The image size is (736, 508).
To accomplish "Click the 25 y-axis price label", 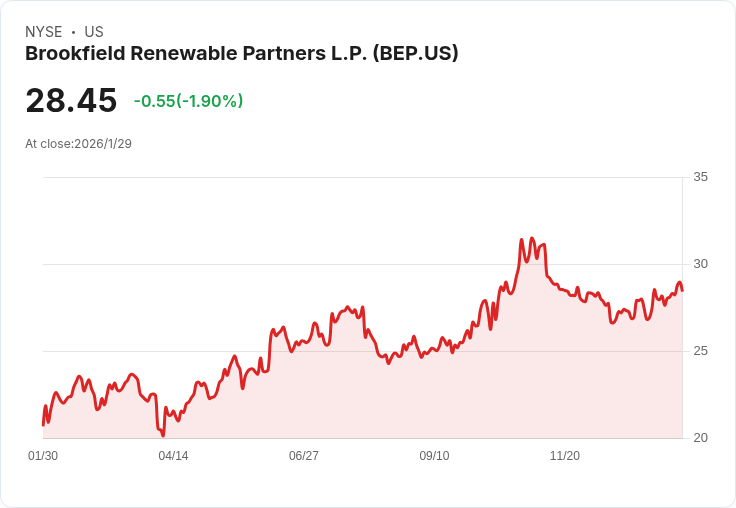I will (700, 351).
